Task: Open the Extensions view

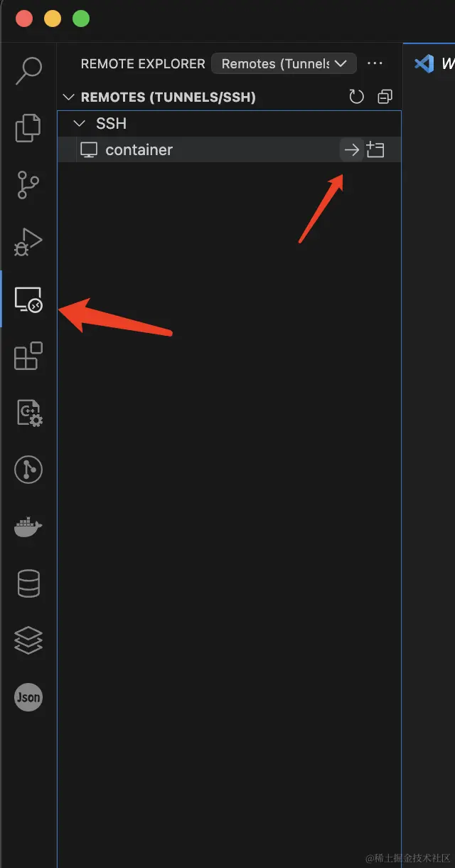Action: 28,356
